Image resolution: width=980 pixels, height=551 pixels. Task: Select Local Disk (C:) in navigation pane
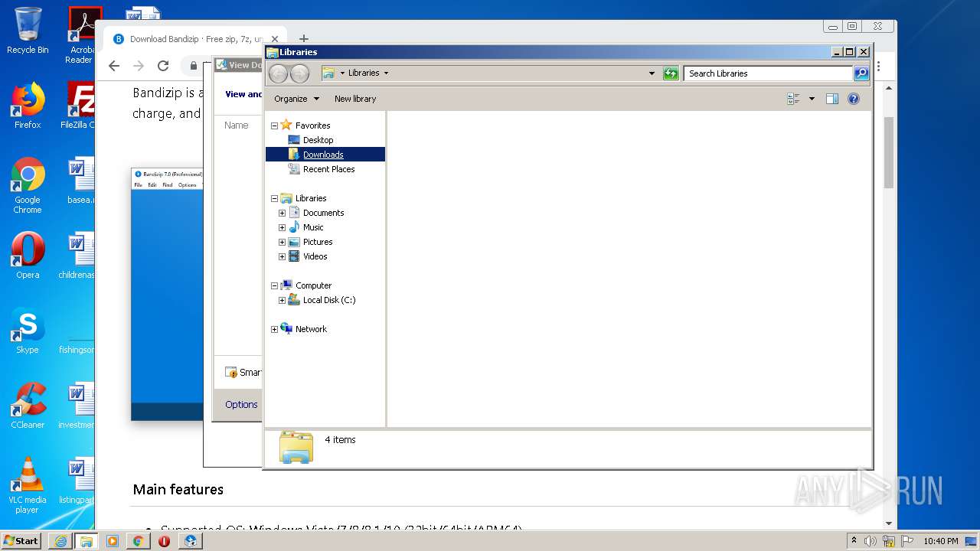pos(329,300)
